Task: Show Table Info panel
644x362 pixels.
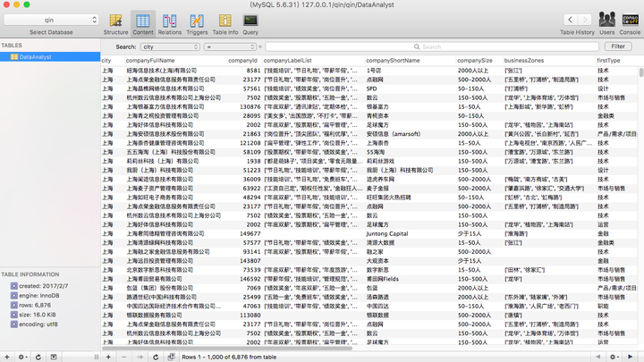Action: pos(225,24)
